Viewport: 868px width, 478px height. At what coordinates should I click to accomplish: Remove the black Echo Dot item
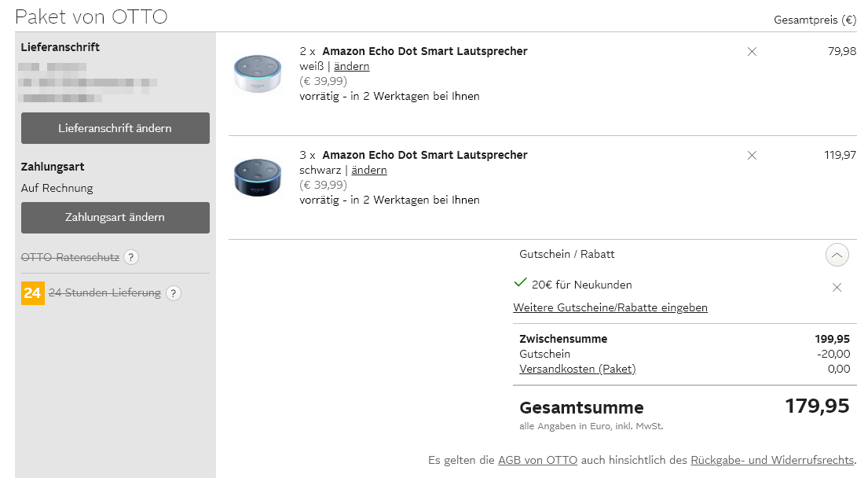[752, 156]
